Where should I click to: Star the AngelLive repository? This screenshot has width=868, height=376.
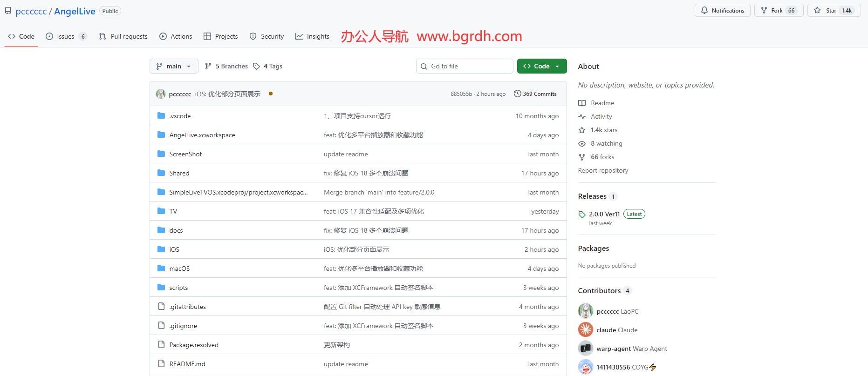point(834,10)
